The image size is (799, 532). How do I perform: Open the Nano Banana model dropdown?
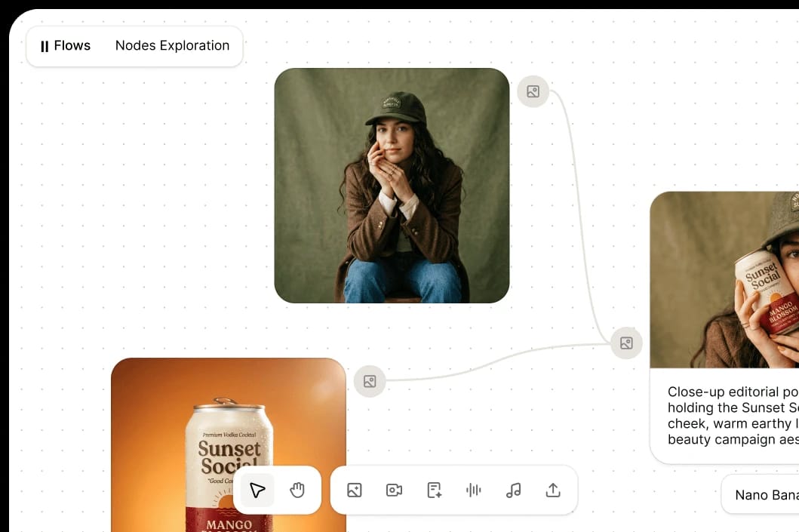click(762, 495)
